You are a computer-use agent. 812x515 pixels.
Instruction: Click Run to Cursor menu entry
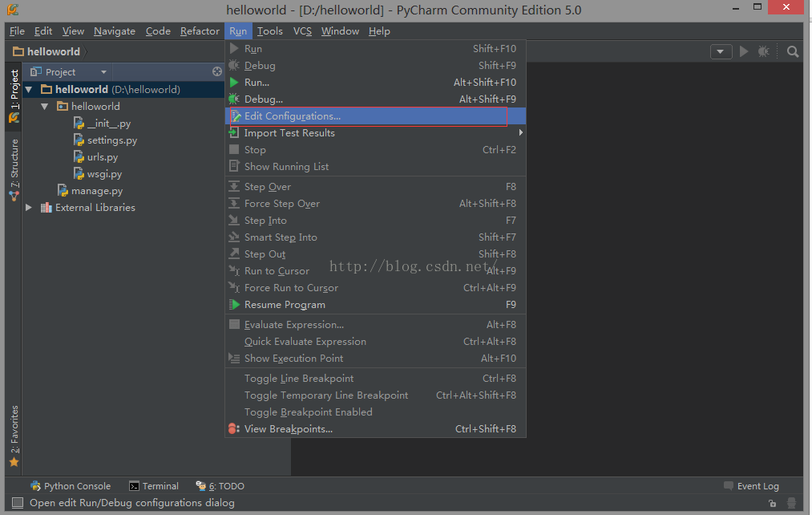point(375,271)
